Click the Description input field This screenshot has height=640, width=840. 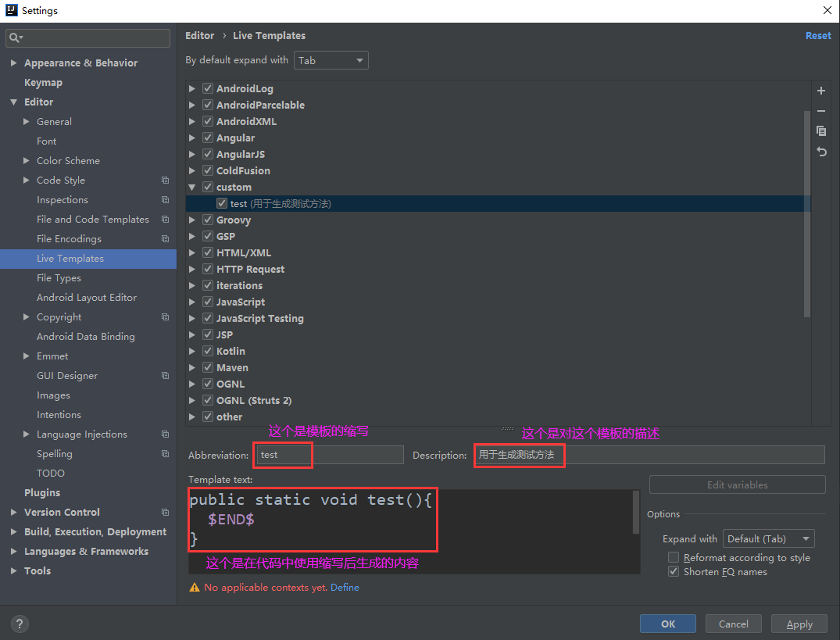point(649,455)
